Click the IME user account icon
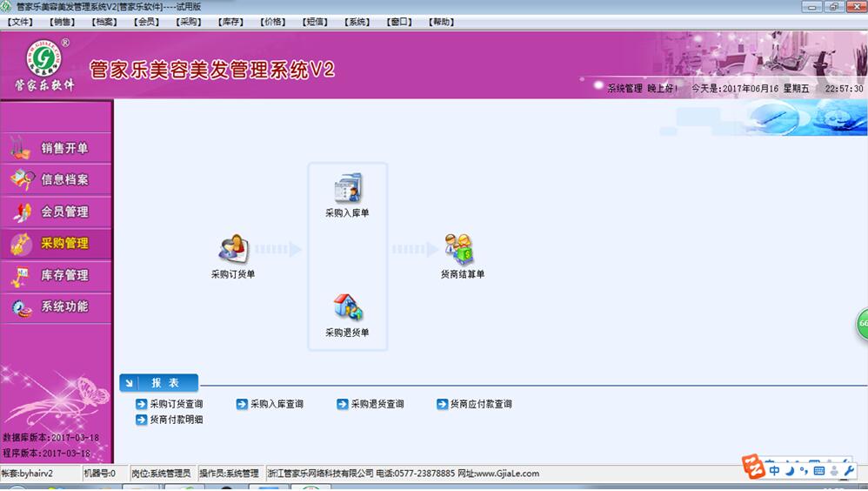Viewport: 868px width, 491px height. [x=834, y=470]
